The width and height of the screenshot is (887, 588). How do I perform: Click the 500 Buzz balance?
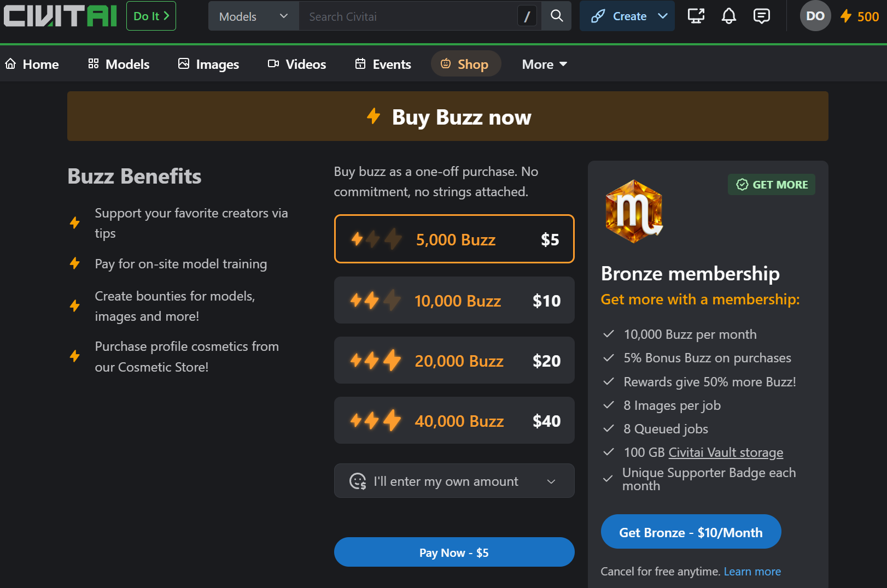pos(860,16)
